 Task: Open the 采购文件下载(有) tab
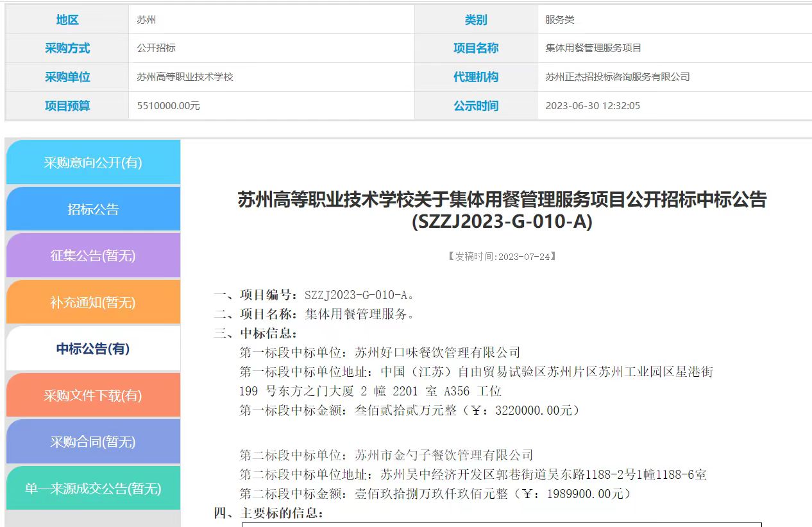tap(93, 395)
